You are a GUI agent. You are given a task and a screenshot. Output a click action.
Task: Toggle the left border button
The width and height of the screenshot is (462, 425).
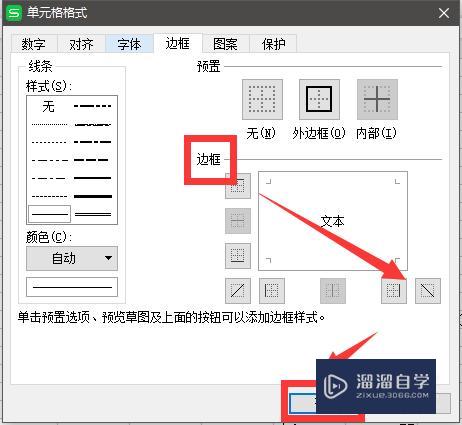[x=272, y=291]
